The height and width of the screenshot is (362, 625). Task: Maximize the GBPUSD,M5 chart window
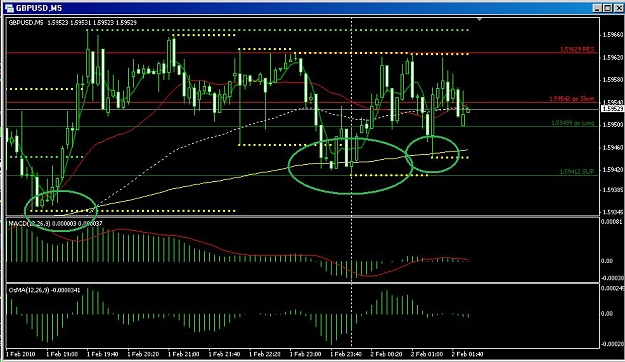pyautogui.click(x=607, y=8)
